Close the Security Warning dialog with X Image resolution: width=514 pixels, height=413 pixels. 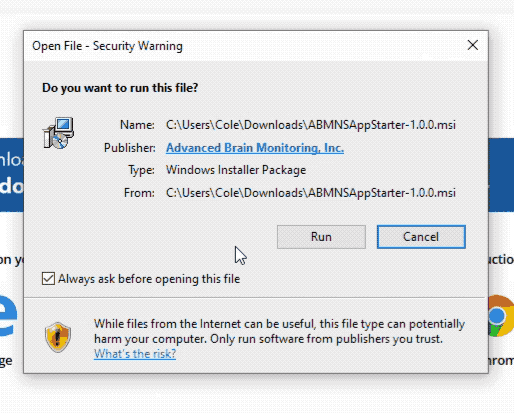[x=473, y=45]
